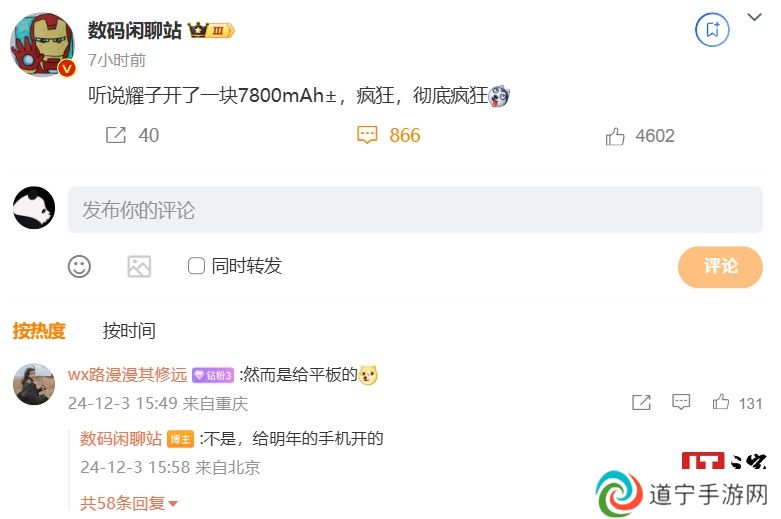Open 数码闲聊站 author name in reply
Screen dimensions: 781x519
coord(121,439)
